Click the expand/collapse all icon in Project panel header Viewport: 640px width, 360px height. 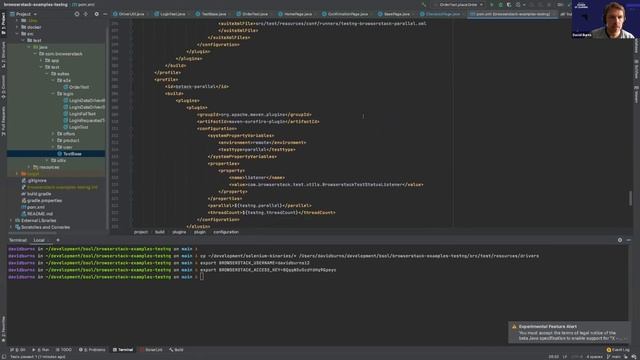(x=86, y=14)
